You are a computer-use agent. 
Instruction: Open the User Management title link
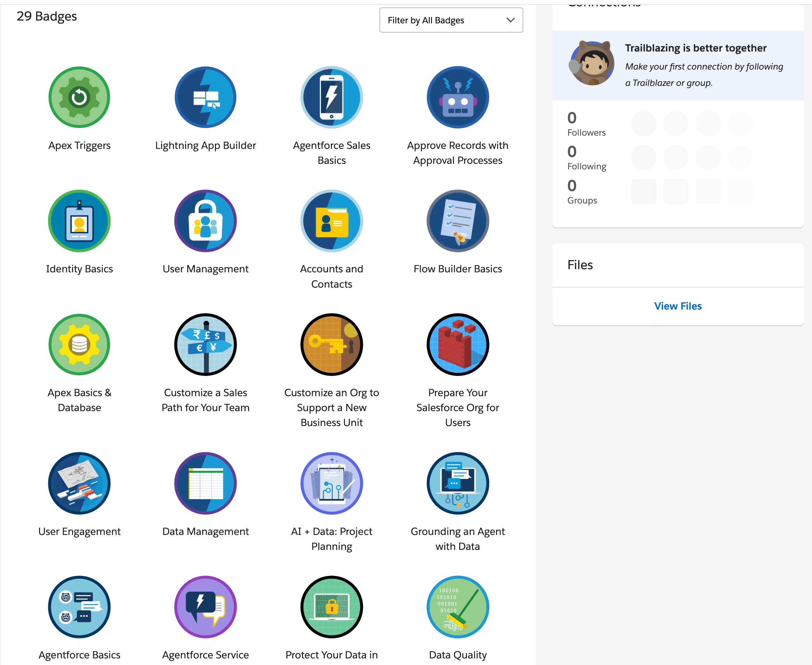(205, 269)
